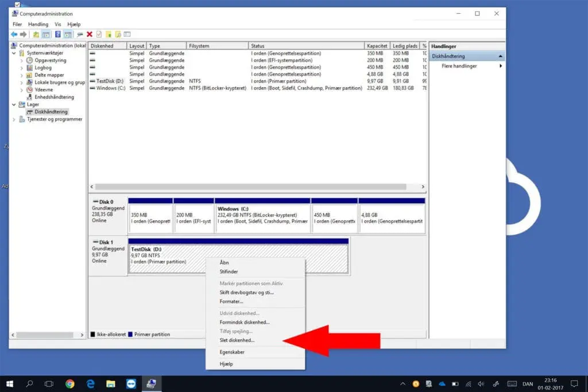This screenshot has width=588, height=392.
Task: Sort by the Kapacitet column header
Action: point(377,46)
